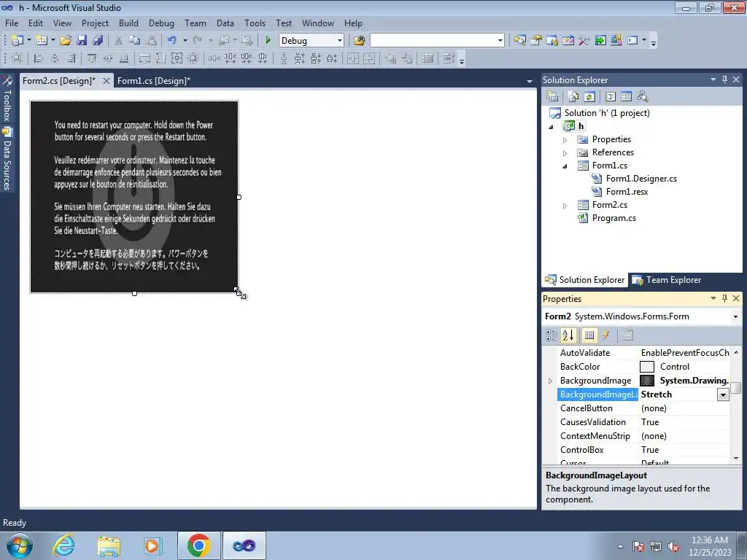Open the Tools menu
The image size is (747, 560).
[x=255, y=23]
